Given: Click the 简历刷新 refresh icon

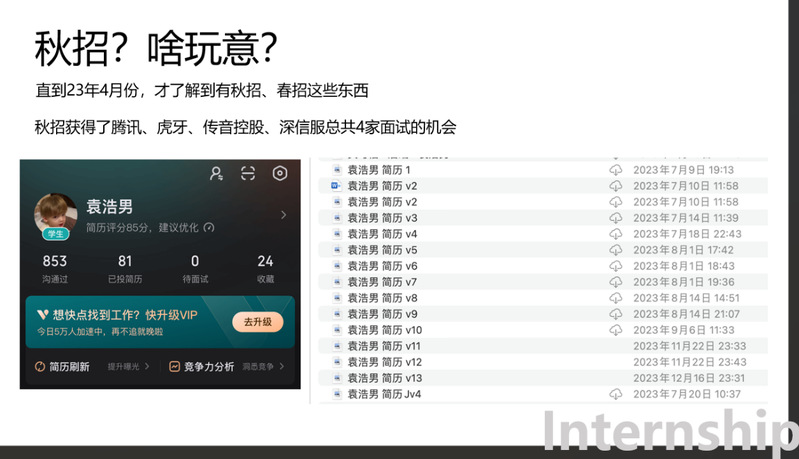Looking at the screenshot, I should point(41,367).
